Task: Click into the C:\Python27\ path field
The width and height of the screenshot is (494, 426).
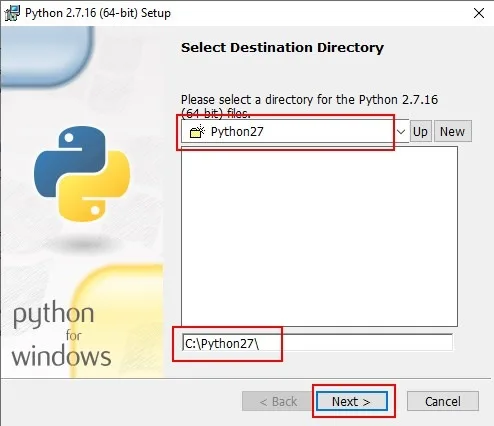Action: [317, 343]
